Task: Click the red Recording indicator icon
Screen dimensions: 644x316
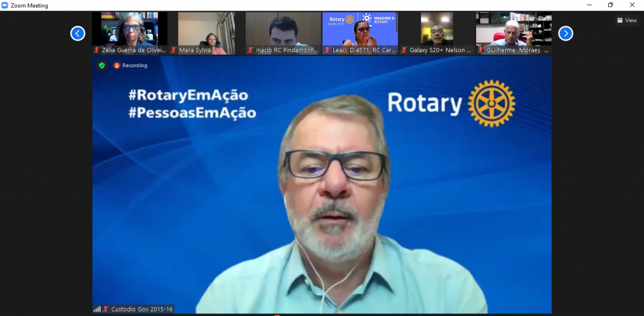Action: pyautogui.click(x=116, y=65)
